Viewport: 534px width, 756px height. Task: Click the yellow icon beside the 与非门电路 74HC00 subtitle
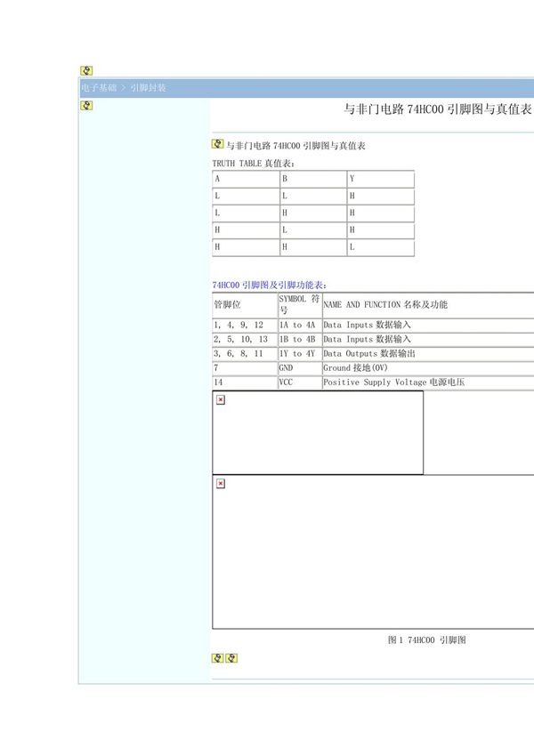[x=217, y=144]
